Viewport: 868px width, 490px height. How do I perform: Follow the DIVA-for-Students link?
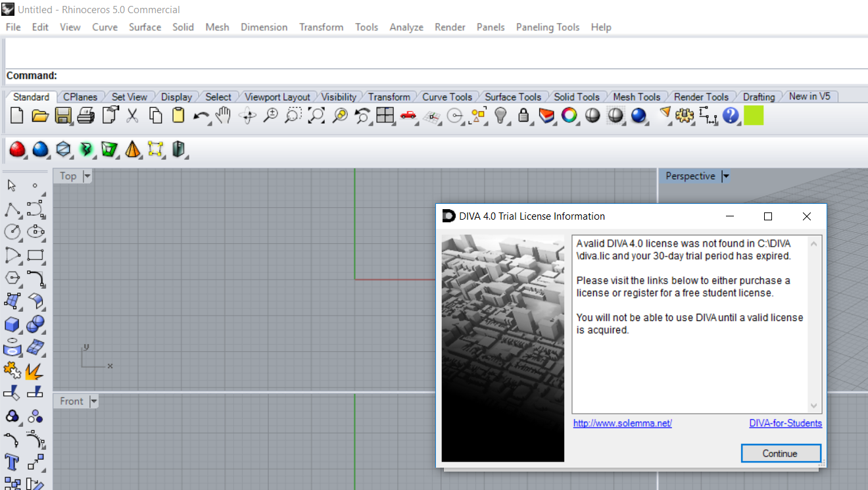click(x=785, y=424)
